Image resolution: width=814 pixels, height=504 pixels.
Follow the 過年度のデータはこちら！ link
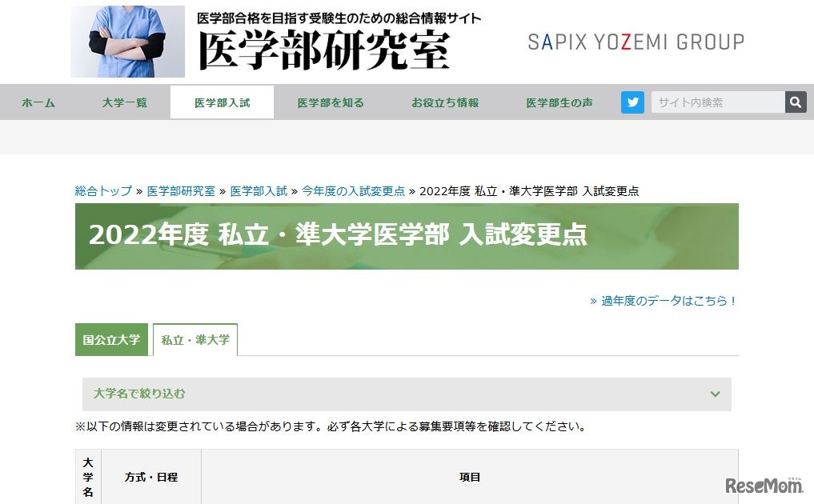tap(664, 300)
